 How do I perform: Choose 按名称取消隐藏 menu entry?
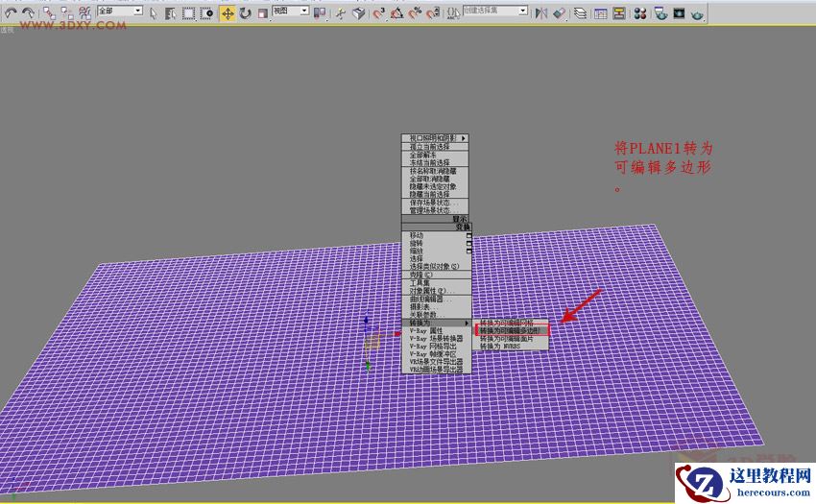[x=435, y=171]
